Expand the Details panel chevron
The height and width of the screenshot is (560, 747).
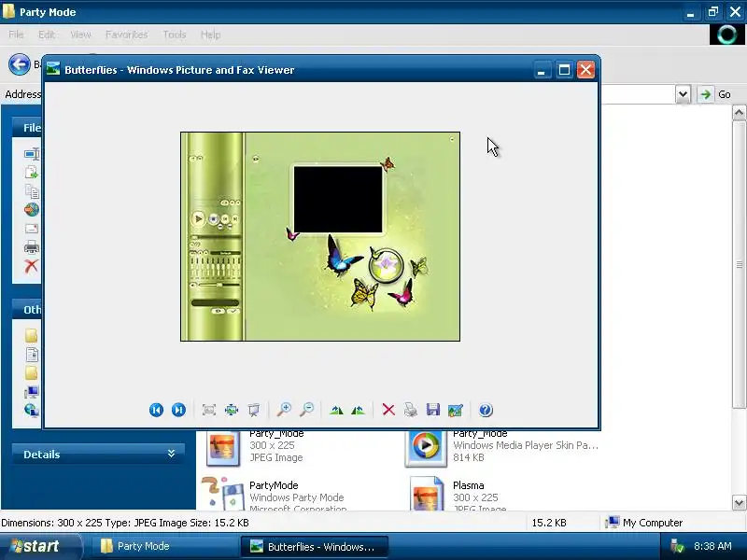click(x=172, y=454)
